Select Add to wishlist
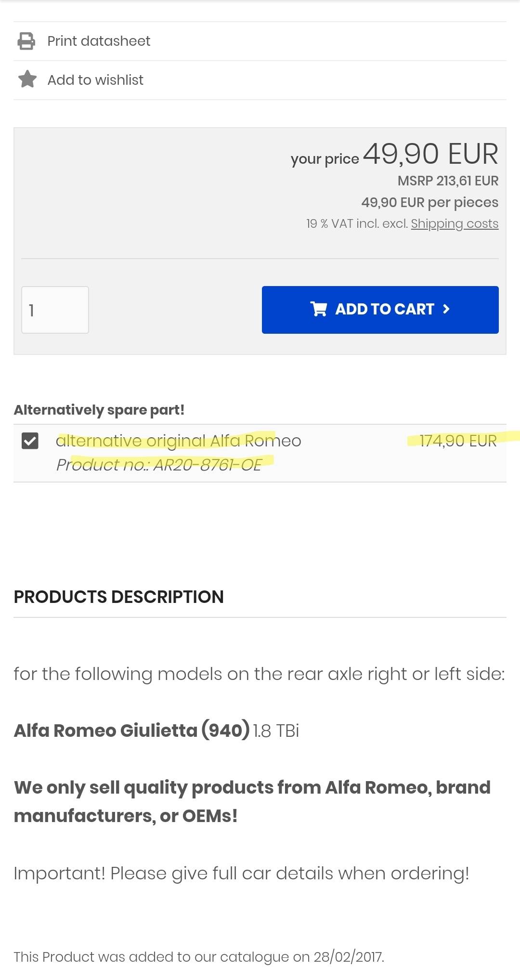 pyautogui.click(x=95, y=80)
